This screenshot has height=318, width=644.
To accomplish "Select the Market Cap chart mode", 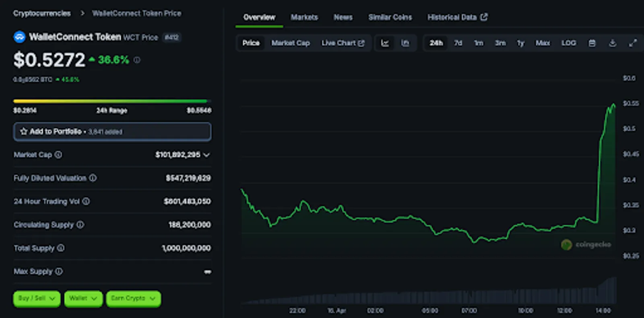I will pyautogui.click(x=291, y=43).
